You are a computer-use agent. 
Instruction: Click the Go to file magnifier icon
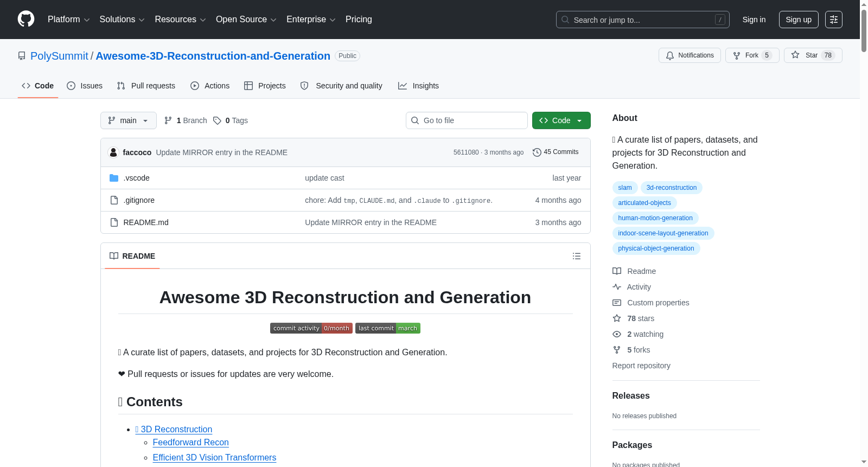(415, 120)
